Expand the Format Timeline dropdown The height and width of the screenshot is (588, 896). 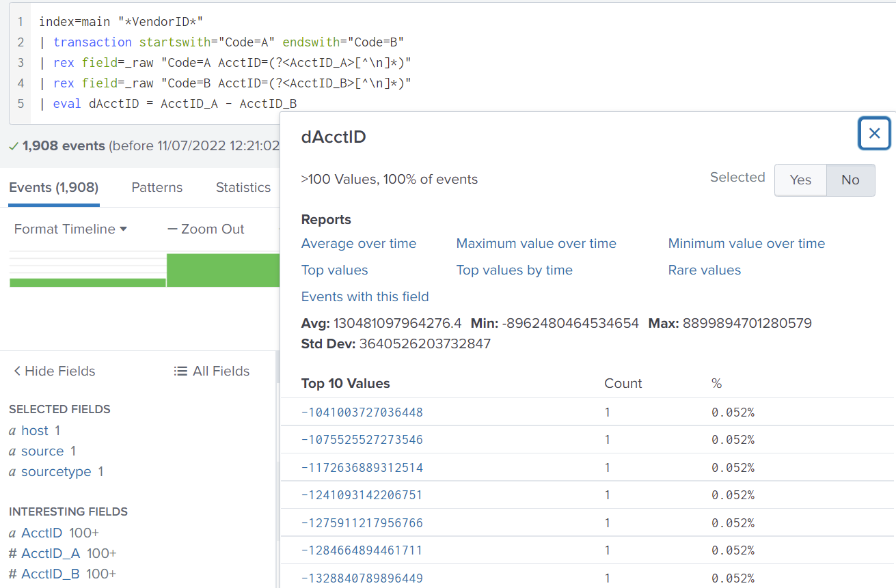[70, 229]
